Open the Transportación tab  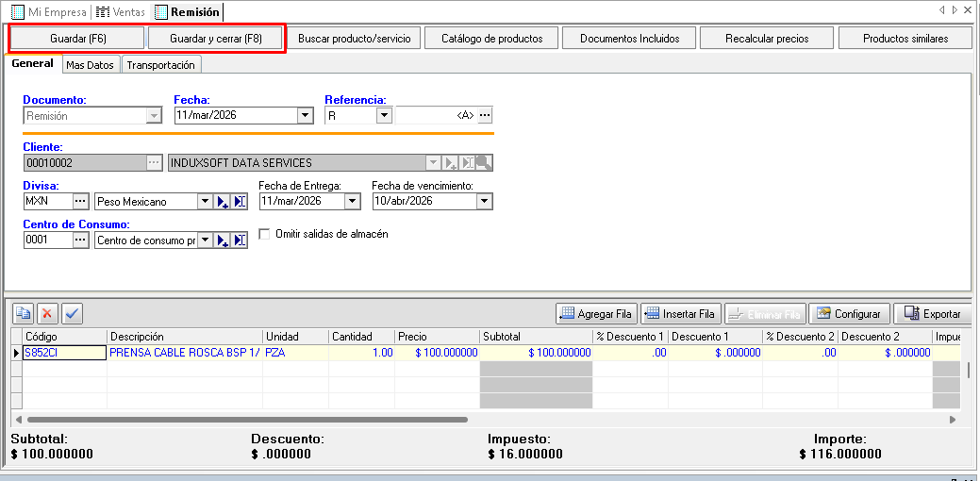coord(160,65)
